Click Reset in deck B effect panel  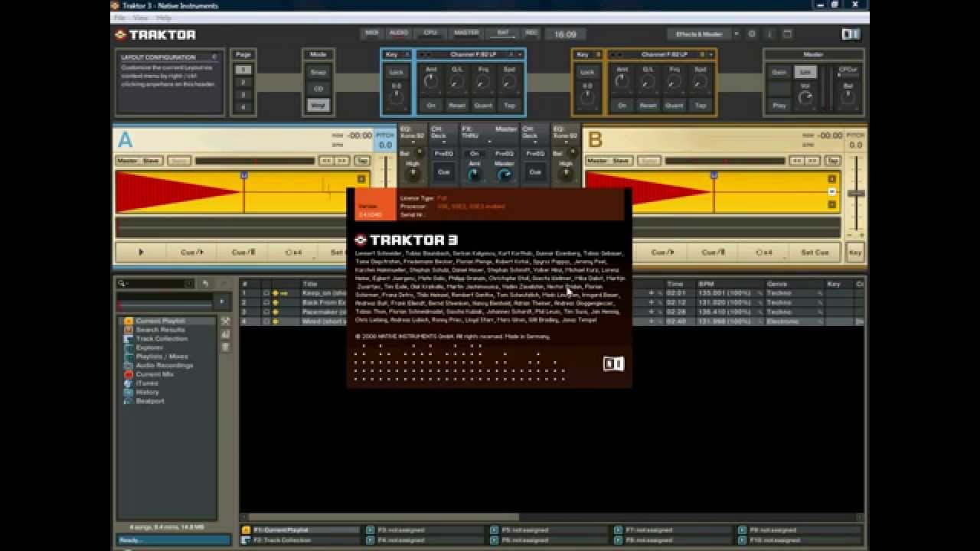point(648,106)
